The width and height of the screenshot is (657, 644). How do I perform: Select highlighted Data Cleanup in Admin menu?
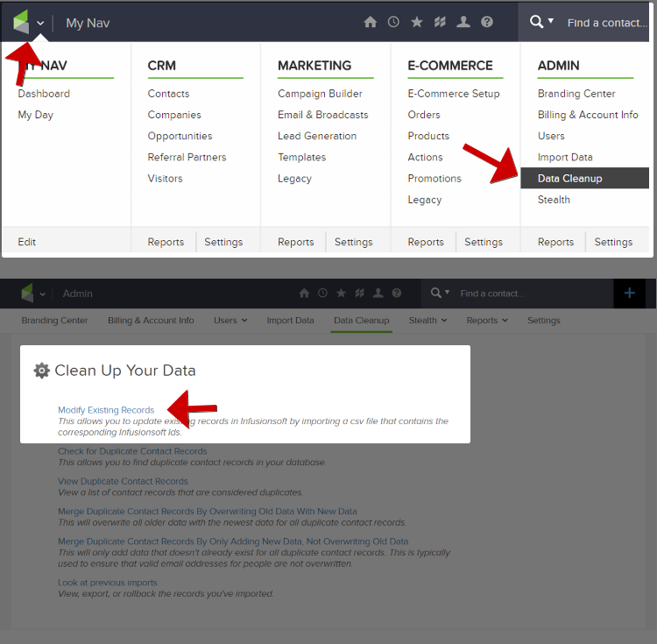[x=585, y=179]
